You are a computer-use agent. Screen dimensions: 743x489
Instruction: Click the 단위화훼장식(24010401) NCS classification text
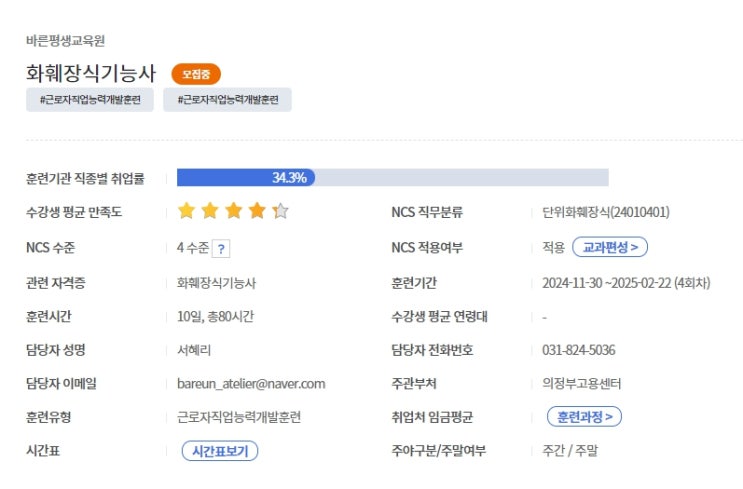[x=606, y=212]
